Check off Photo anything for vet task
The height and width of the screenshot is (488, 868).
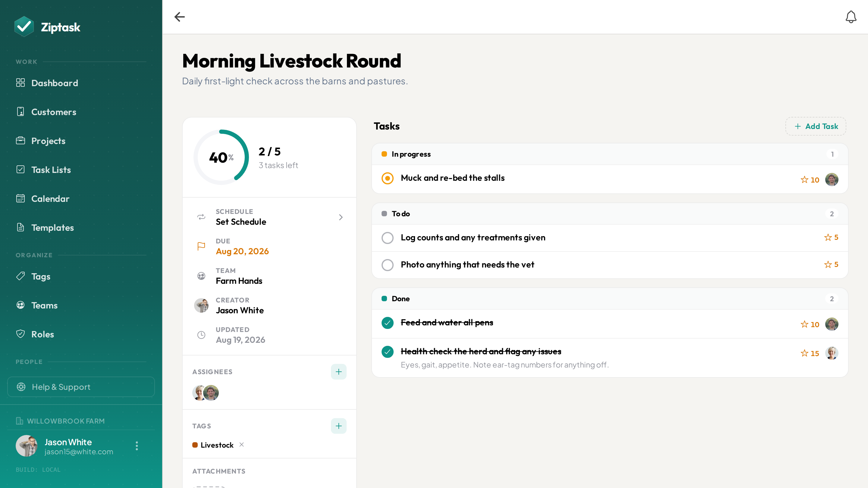click(x=388, y=265)
